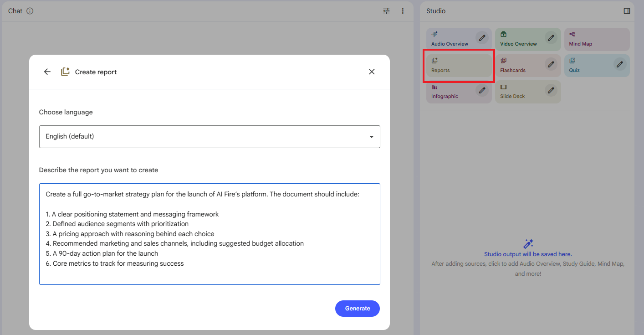Open the Mind Map tile

[597, 39]
